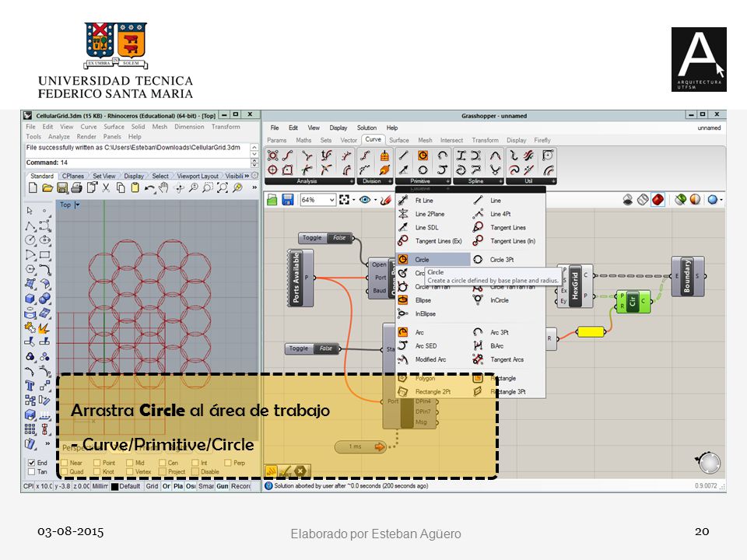Uncheck the End osnap checkbox

pyautogui.click(x=31, y=462)
